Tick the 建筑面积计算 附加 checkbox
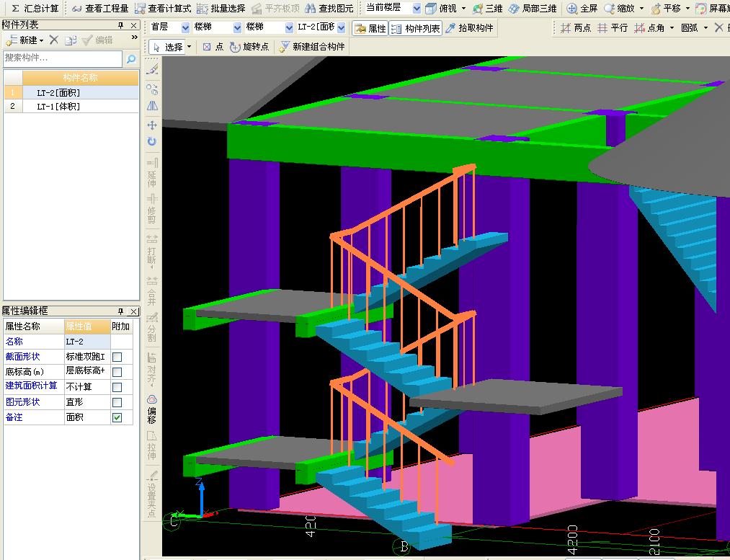Viewport: 730px width, 560px height. pyautogui.click(x=117, y=387)
